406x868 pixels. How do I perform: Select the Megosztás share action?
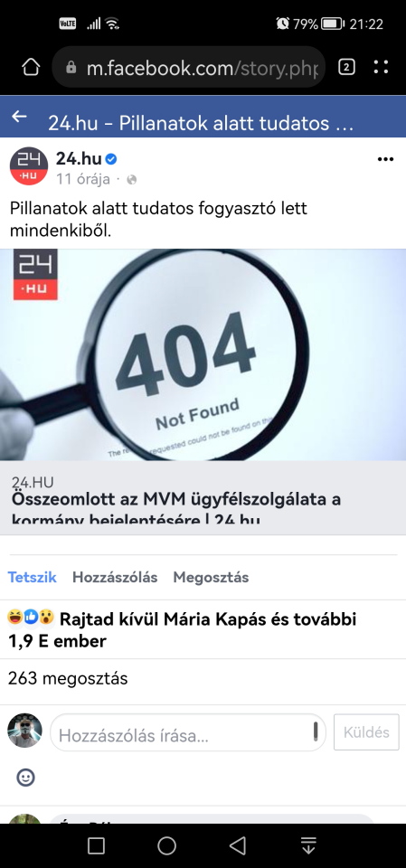click(x=211, y=578)
